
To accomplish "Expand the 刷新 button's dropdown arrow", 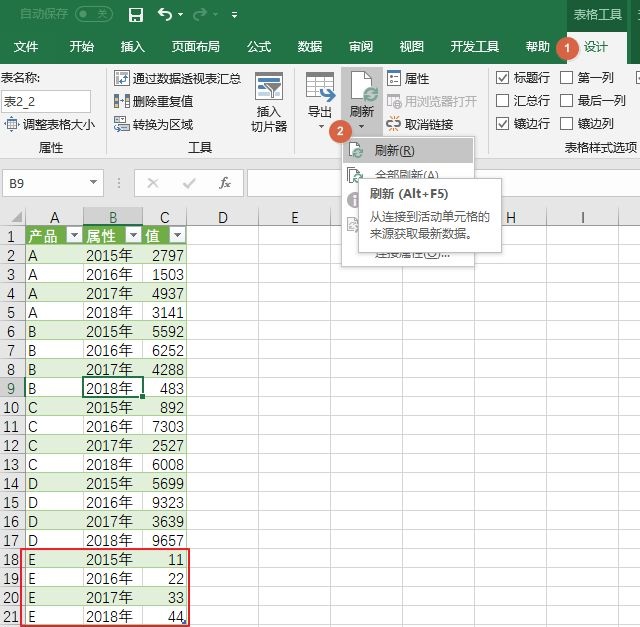I will click(361, 127).
